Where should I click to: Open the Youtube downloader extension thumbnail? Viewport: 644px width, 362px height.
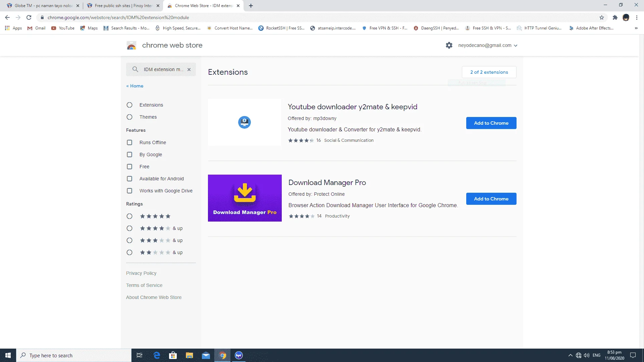tap(245, 122)
